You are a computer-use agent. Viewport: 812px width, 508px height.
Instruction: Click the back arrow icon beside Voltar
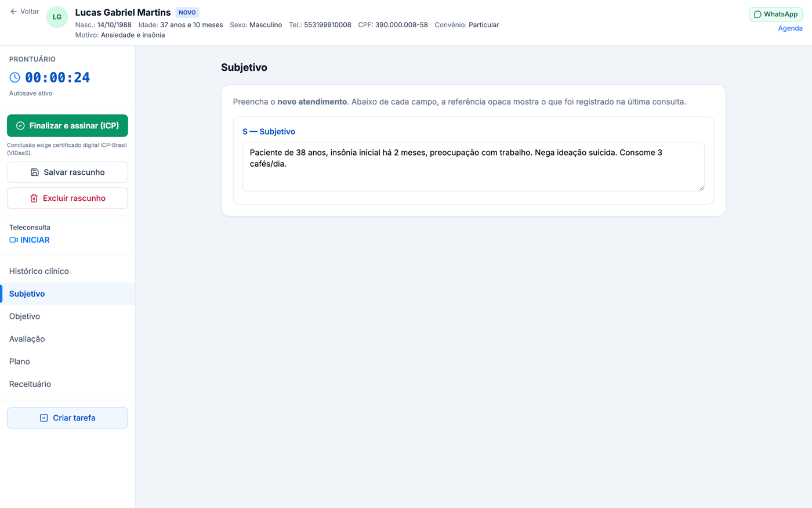pos(13,12)
